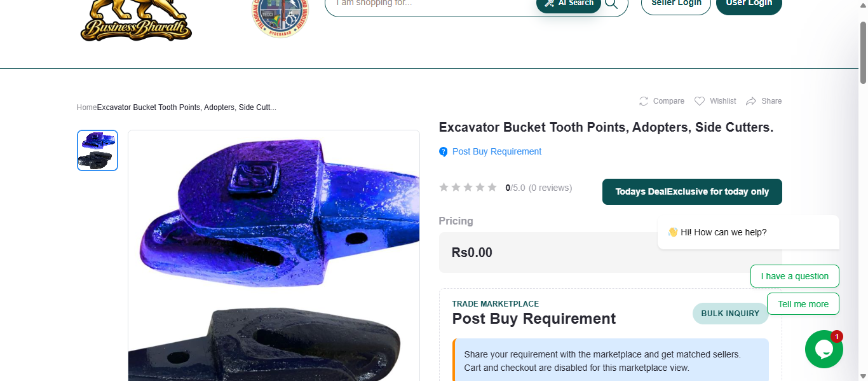Click the blue question mark help icon
Viewport: 868px width, 381px height.
(444, 152)
